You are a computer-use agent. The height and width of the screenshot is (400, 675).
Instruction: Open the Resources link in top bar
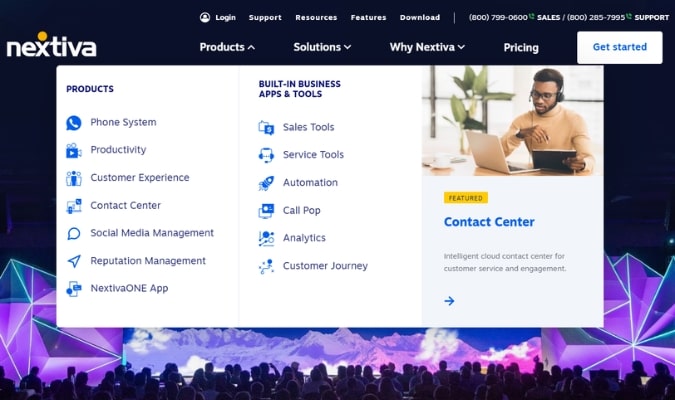[316, 17]
